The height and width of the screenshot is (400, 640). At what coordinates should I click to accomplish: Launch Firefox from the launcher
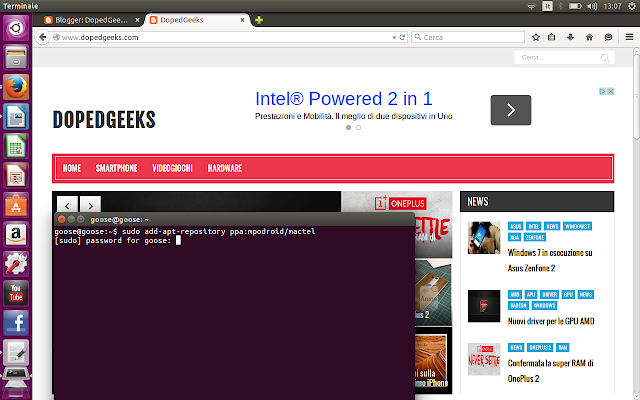click(x=16, y=87)
